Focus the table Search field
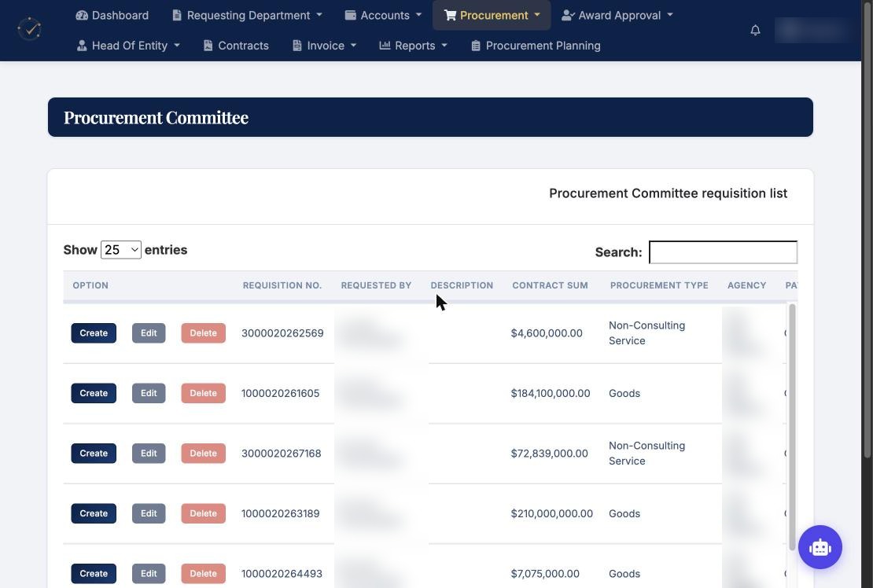The height and width of the screenshot is (588, 873). coord(723,252)
